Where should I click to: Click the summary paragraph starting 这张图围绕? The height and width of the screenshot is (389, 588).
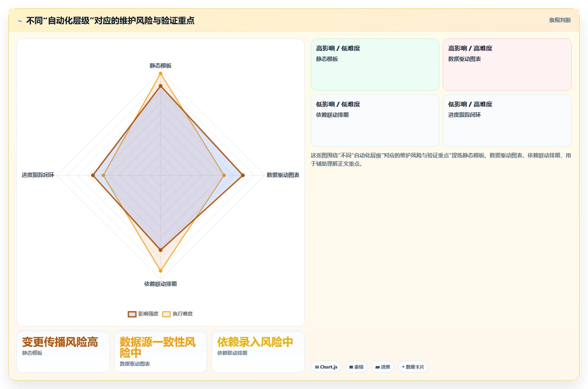click(x=441, y=159)
